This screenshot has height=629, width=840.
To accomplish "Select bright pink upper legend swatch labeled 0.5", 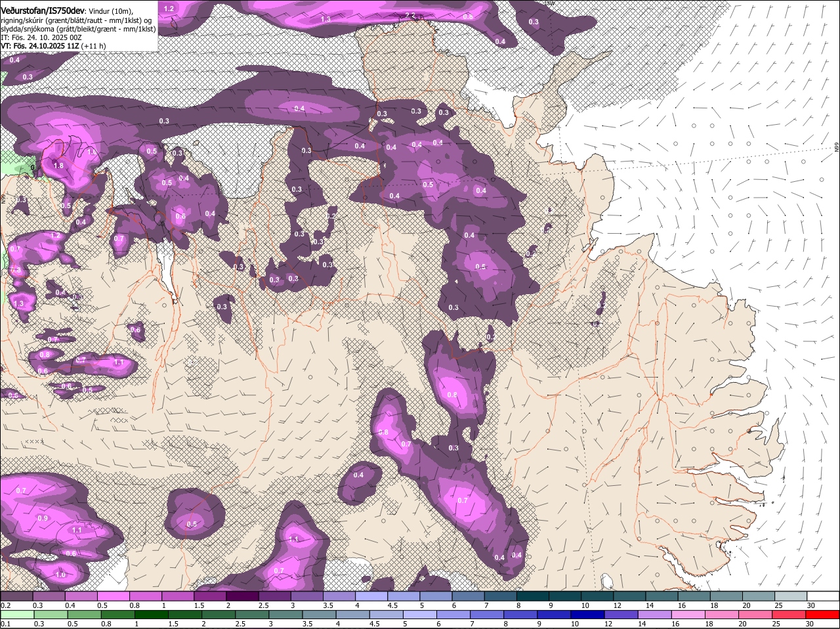I will tap(113, 596).
